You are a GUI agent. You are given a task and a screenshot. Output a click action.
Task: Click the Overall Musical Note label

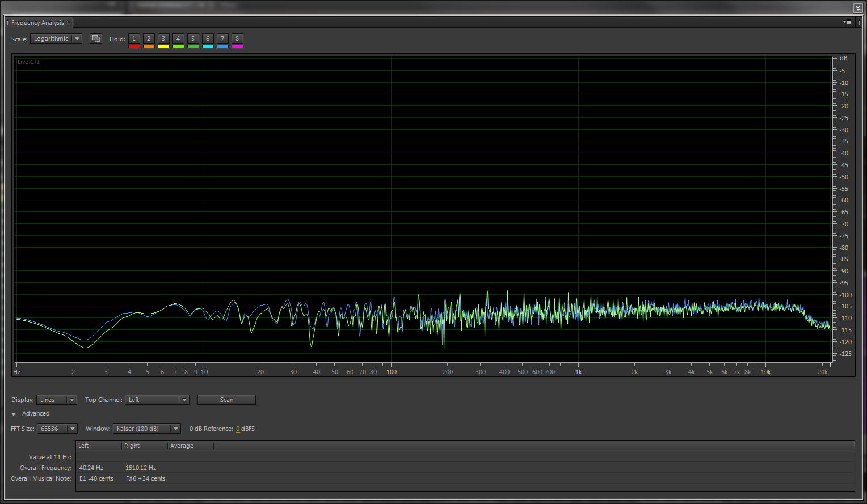point(41,478)
